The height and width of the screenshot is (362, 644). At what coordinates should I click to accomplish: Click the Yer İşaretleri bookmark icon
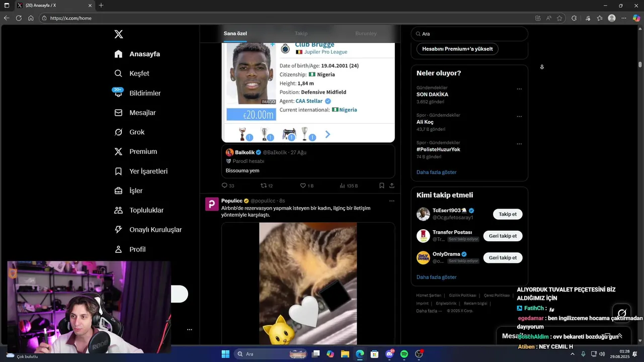(x=118, y=171)
